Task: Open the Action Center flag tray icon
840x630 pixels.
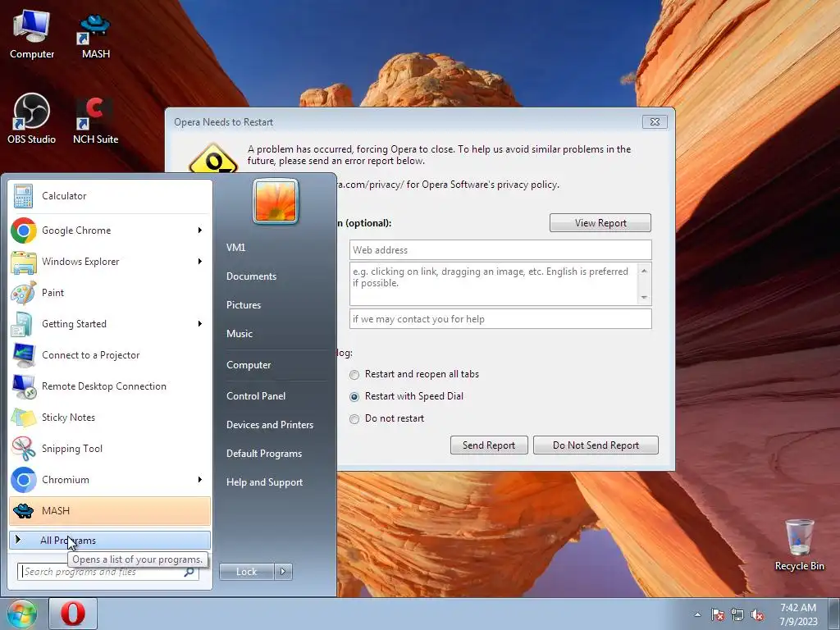Action: (x=717, y=615)
